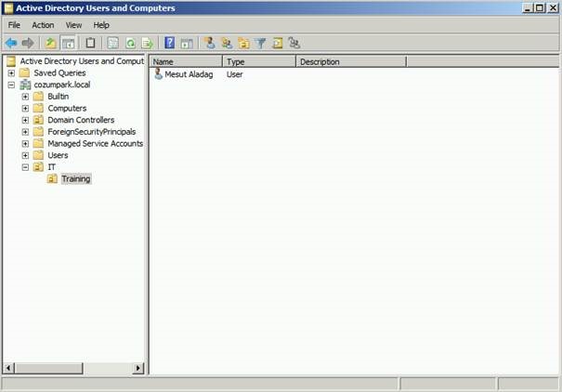Sort by the Name column header
562x392 pixels.
click(186, 61)
